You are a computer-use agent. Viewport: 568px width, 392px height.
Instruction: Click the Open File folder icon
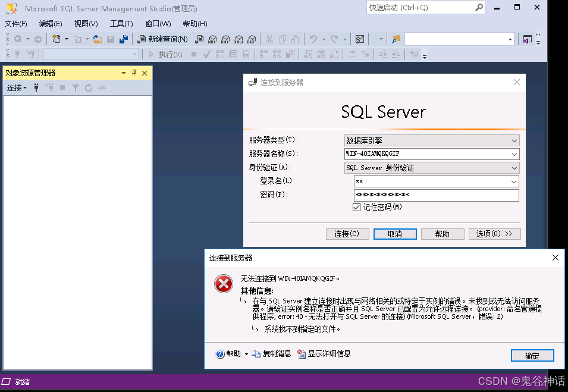(97, 39)
